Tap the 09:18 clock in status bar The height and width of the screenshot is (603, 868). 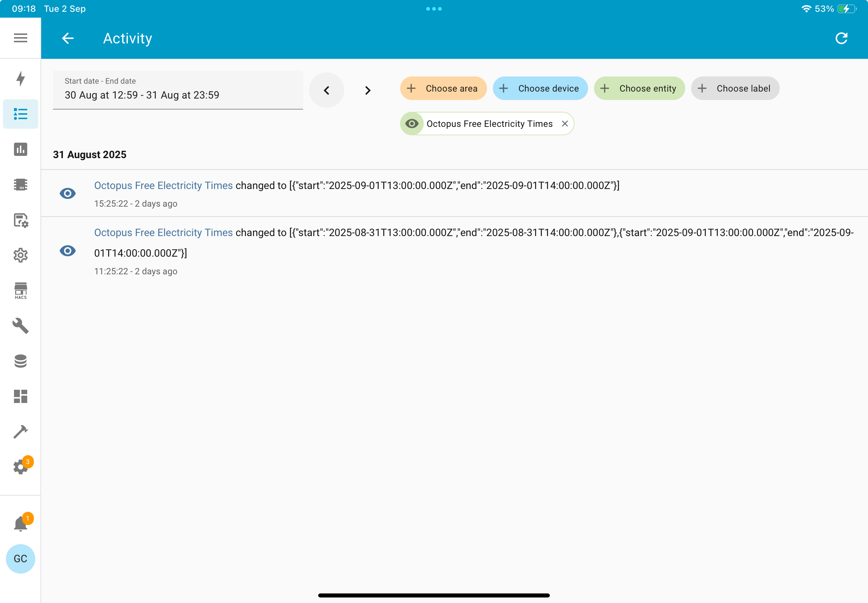24,9
